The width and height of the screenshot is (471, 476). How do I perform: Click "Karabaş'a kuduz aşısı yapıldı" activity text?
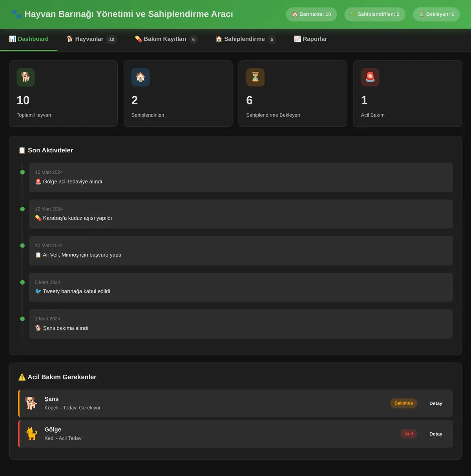tap(77, 218)
